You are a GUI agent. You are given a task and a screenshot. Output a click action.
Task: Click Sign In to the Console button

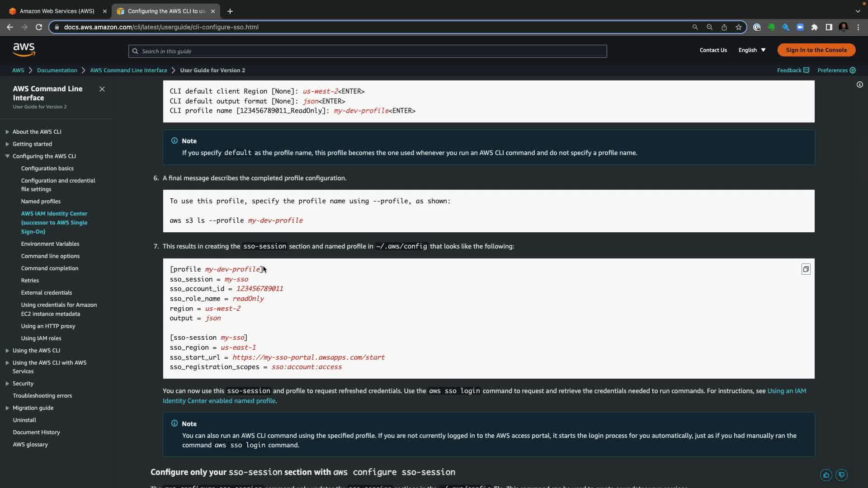click(x=816, y=50)
